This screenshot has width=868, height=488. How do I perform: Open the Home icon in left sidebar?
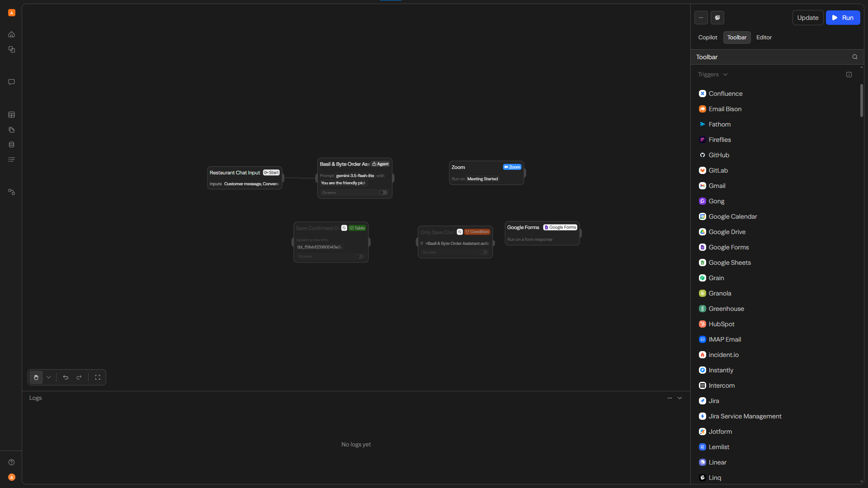(12, 34)
